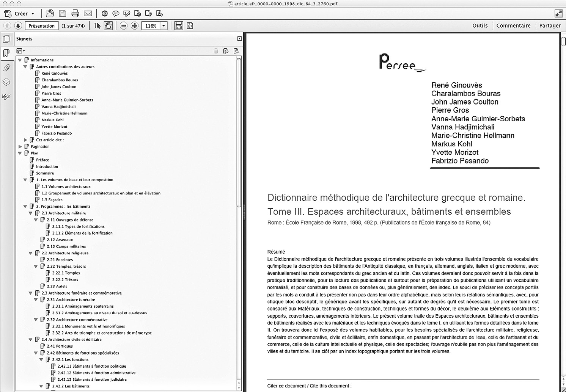
Task: Open René Ginouvès bookmark
Action: [x=55, y=73]
